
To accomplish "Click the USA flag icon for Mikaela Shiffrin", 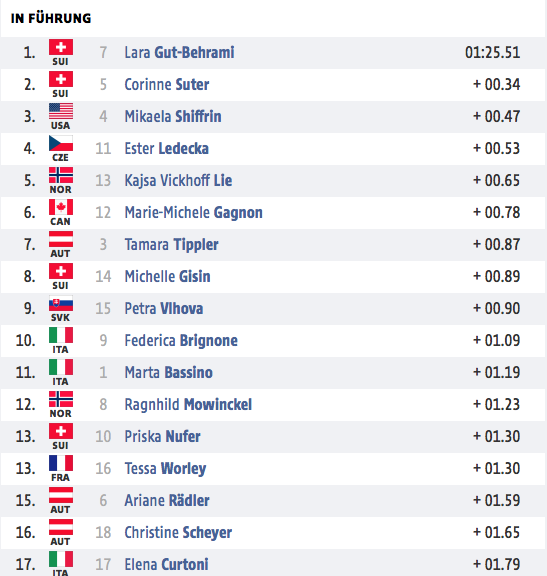I will [61, 111].
